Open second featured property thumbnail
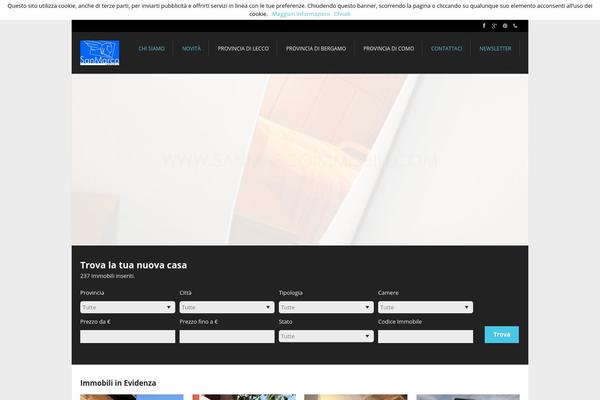The image size is (600, 400). (244, 397)
